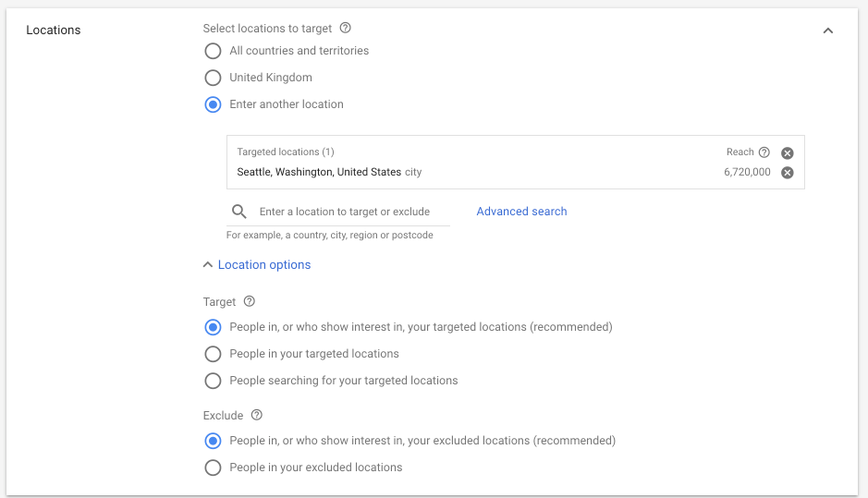
Task: Select All countries and territories
Action: 213,51
